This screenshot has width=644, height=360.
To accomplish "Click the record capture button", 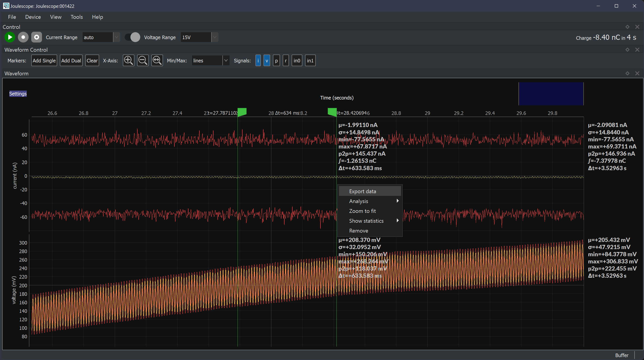I will 36,37.
